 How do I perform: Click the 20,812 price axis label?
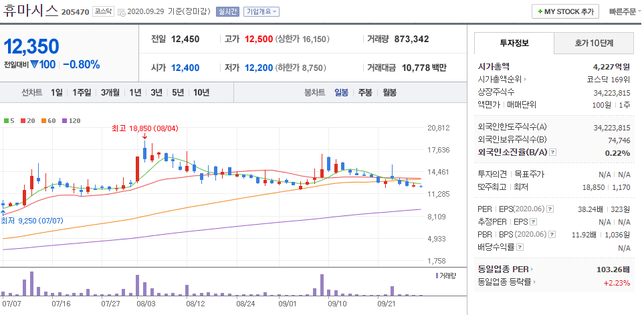[x=439, y=128]
